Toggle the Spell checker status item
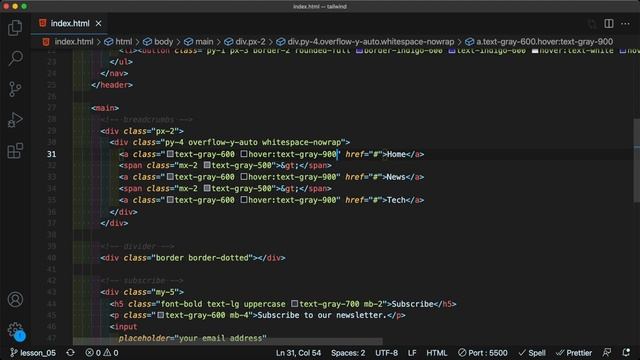 (532, 353)
